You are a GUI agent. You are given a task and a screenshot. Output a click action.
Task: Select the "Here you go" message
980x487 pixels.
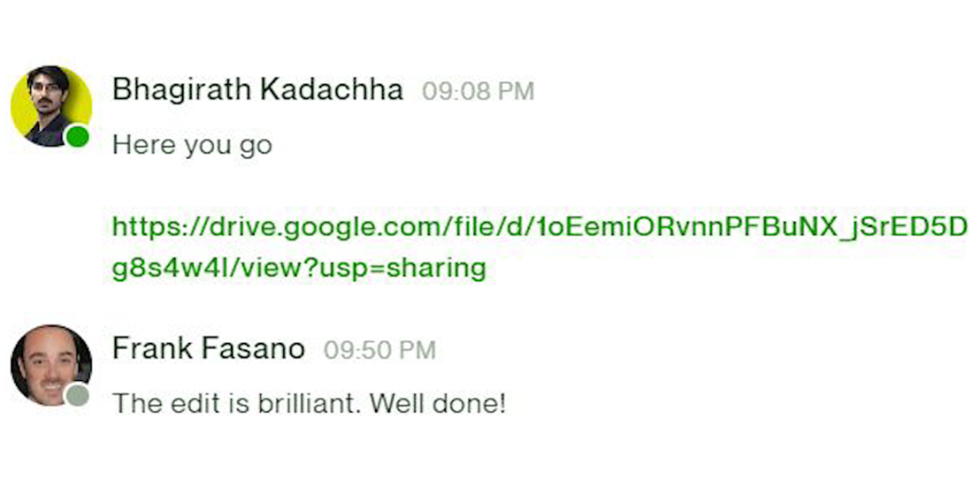coord(192,145)
